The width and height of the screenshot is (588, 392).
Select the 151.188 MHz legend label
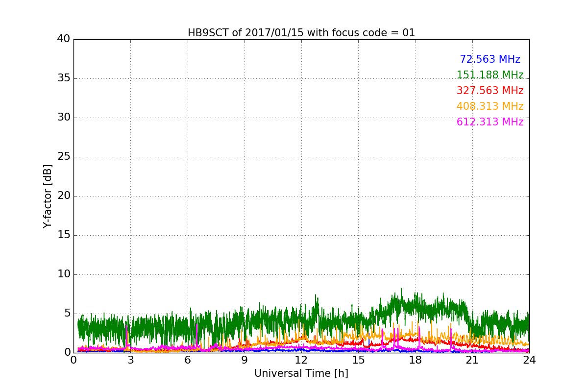[x=490, y=75]
